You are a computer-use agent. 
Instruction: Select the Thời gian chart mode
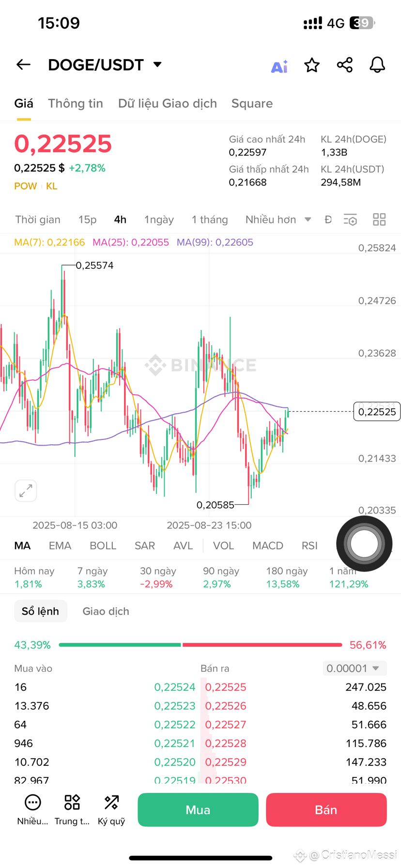[38, 219]
